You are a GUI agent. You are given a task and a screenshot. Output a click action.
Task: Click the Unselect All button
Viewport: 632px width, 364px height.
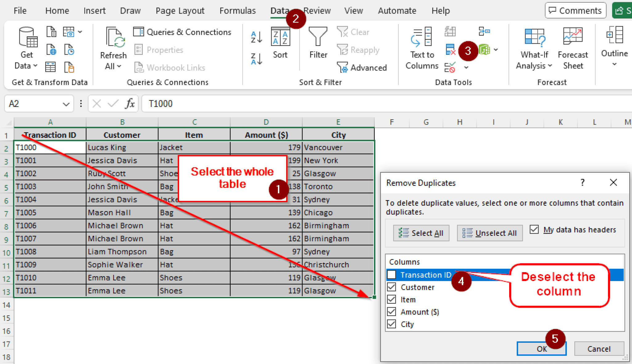[490, 233]
